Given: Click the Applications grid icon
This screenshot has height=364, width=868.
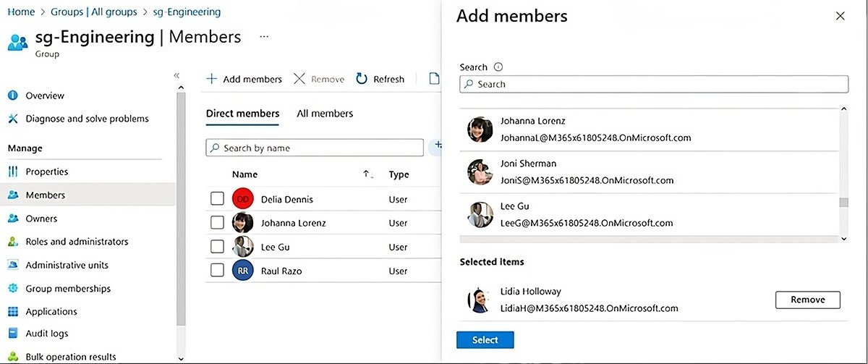Looking at the screenshot, I should (12, 311).
